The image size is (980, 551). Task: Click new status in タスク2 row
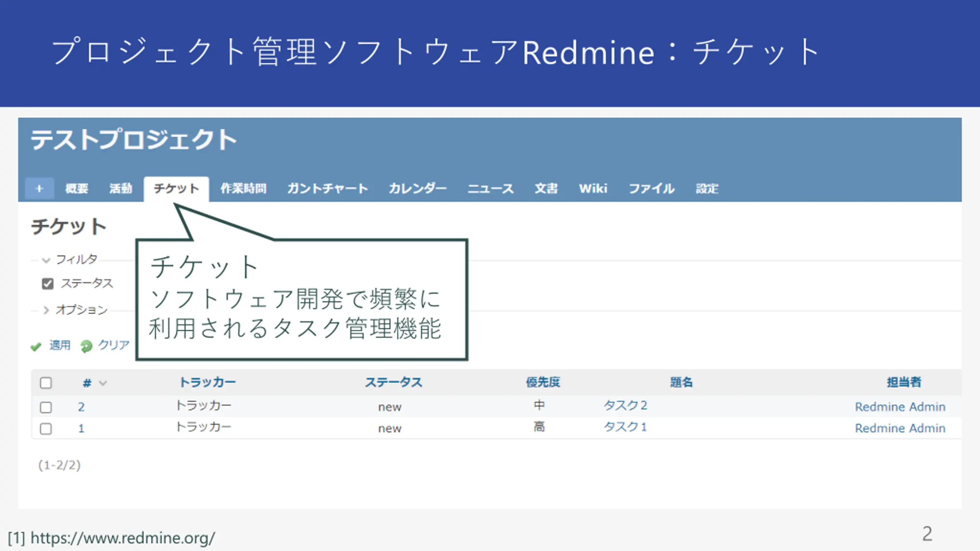tap(390, 407)
